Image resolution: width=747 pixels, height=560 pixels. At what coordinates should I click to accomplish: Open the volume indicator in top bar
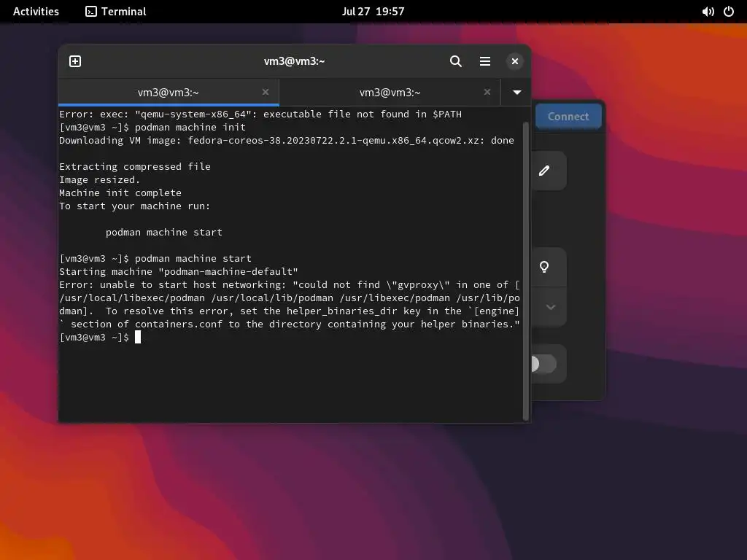click(708, 12)
